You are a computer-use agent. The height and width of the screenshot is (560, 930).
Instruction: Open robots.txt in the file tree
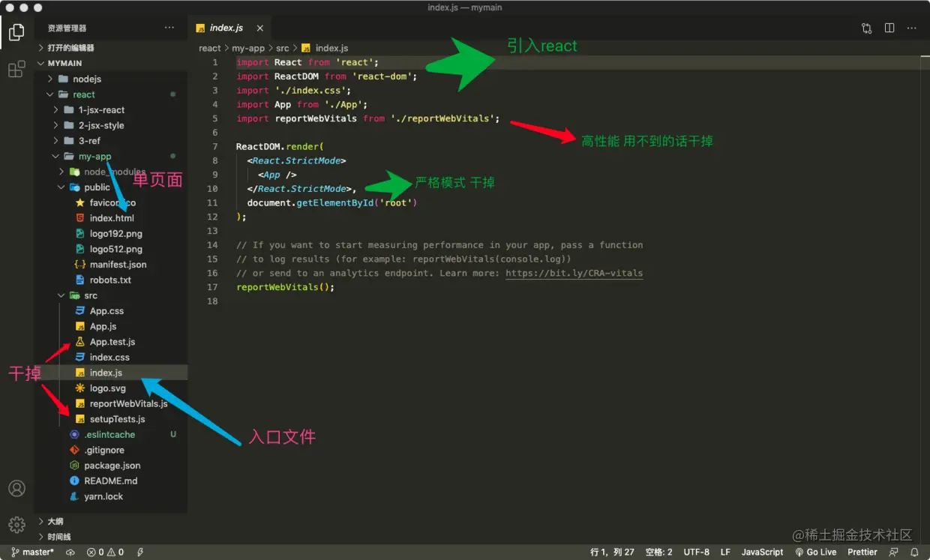pyautogui.click(x=111, y=280)
